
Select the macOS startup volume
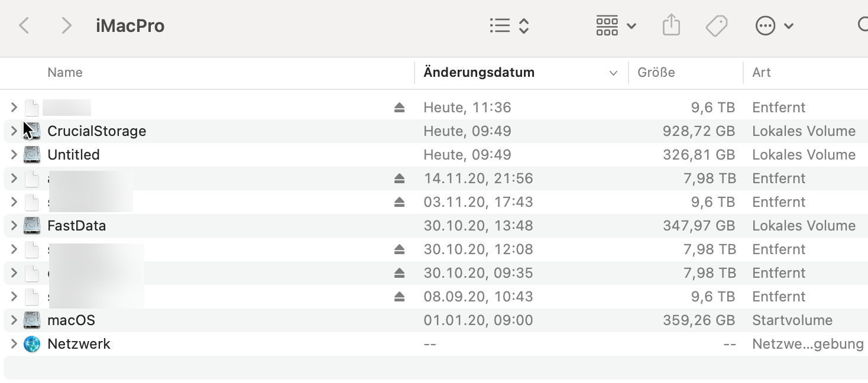71,320
